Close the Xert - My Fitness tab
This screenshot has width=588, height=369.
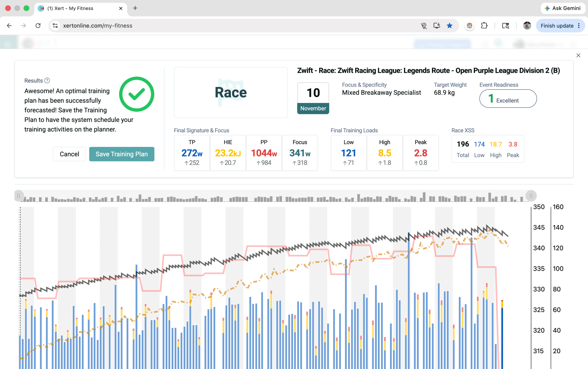pyautogui.click(x=121, y=8)
